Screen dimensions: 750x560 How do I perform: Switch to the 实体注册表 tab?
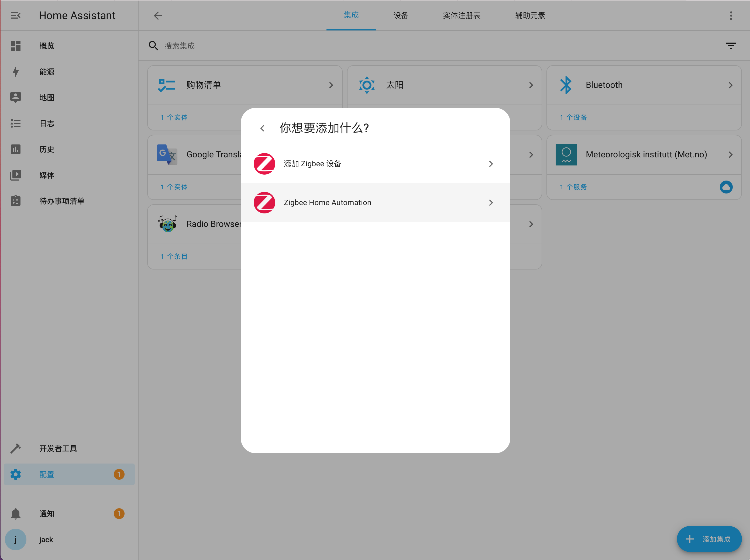(x=462, y=16)
